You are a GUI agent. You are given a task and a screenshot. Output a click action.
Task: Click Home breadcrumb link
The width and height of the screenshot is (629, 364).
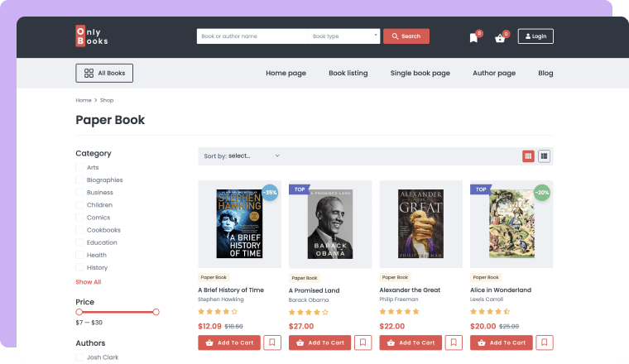(84, 100)
